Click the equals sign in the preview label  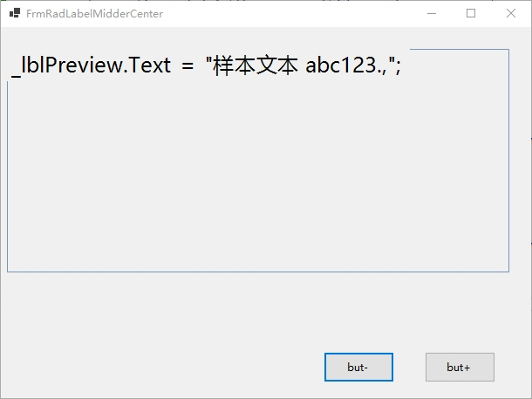188,67
